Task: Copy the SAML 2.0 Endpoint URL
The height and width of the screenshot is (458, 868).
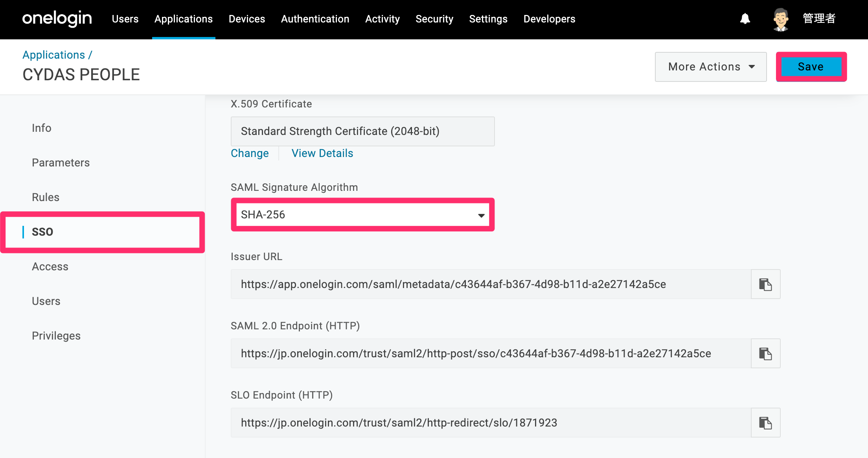Action: pyautogui.click(x=765, y=353)
